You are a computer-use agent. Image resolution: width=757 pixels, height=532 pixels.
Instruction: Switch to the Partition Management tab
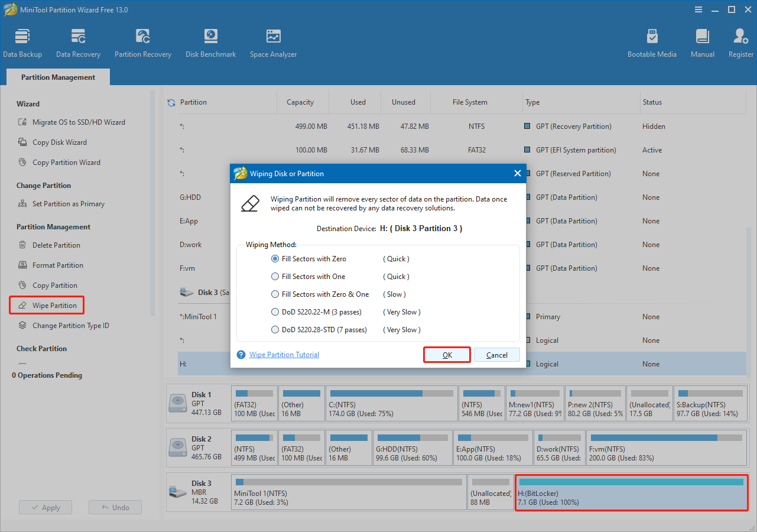tap(57, 77)
